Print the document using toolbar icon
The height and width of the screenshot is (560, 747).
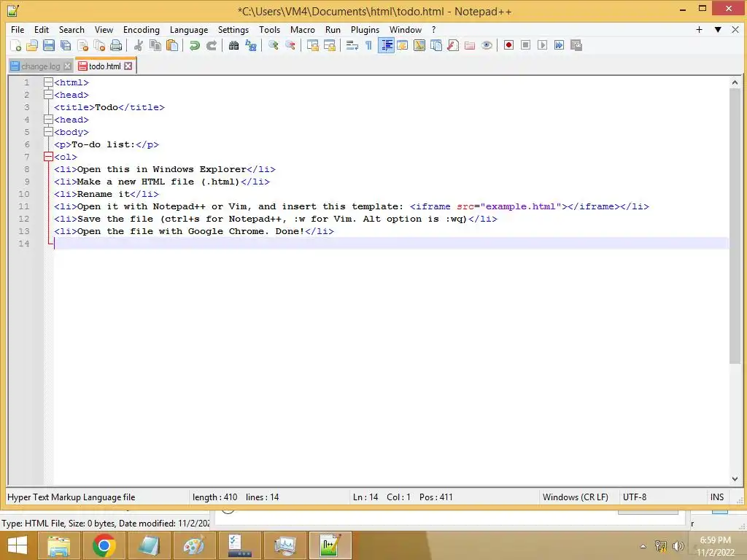[x=116, y=45]
